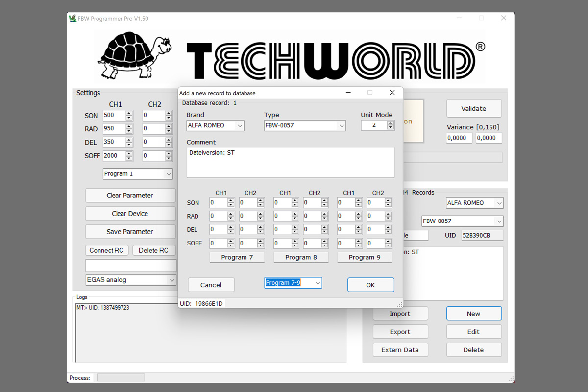
Task: Click the SOFF CH1 field showing 2000
Action: [114, 156]
